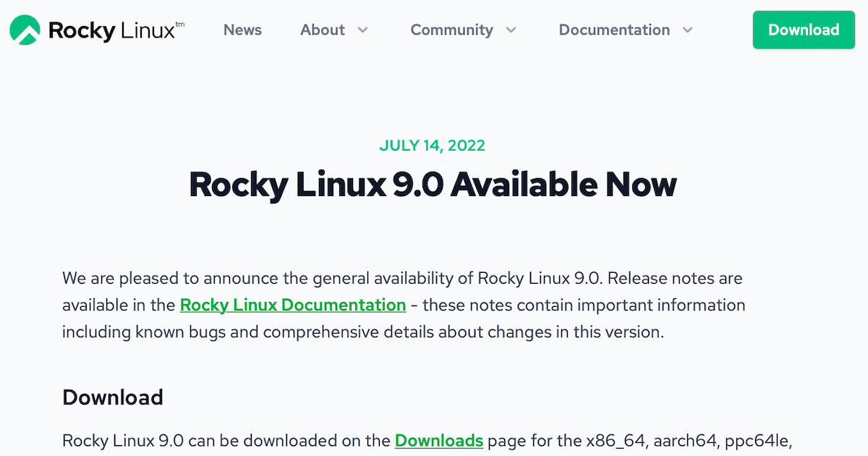This screenshot has width=868, height=456.
Task: Open the Community navigation entry
Action: 452,30
